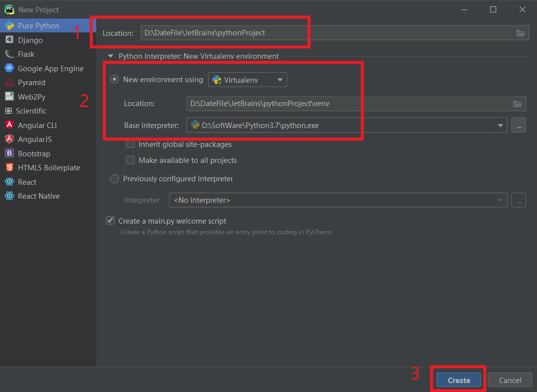Select the Django project type

pyautogui.click(x=48, y=40)
